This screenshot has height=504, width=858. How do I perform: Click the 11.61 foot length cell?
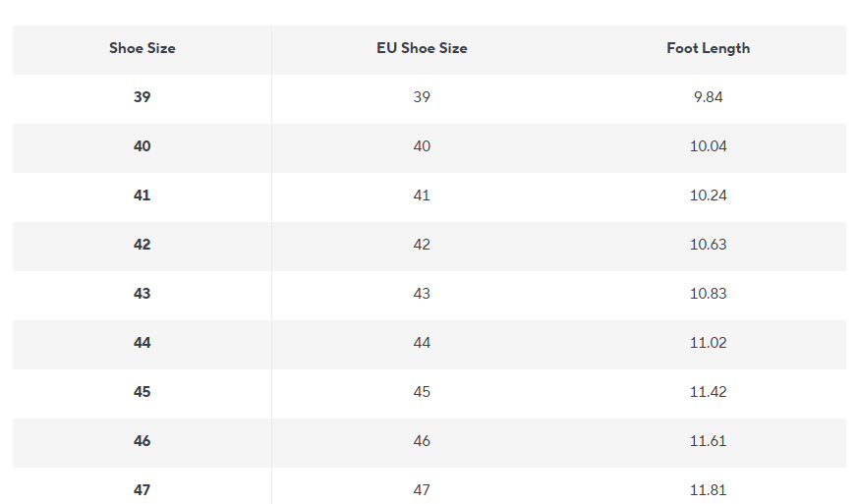click(x=708, y=441)
